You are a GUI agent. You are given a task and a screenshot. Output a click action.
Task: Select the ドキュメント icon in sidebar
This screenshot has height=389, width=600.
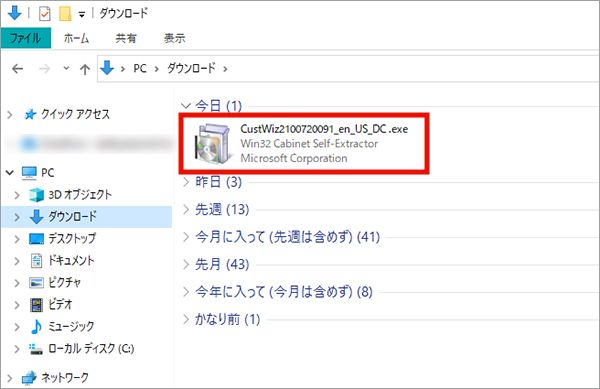click(x=36, y=261)
